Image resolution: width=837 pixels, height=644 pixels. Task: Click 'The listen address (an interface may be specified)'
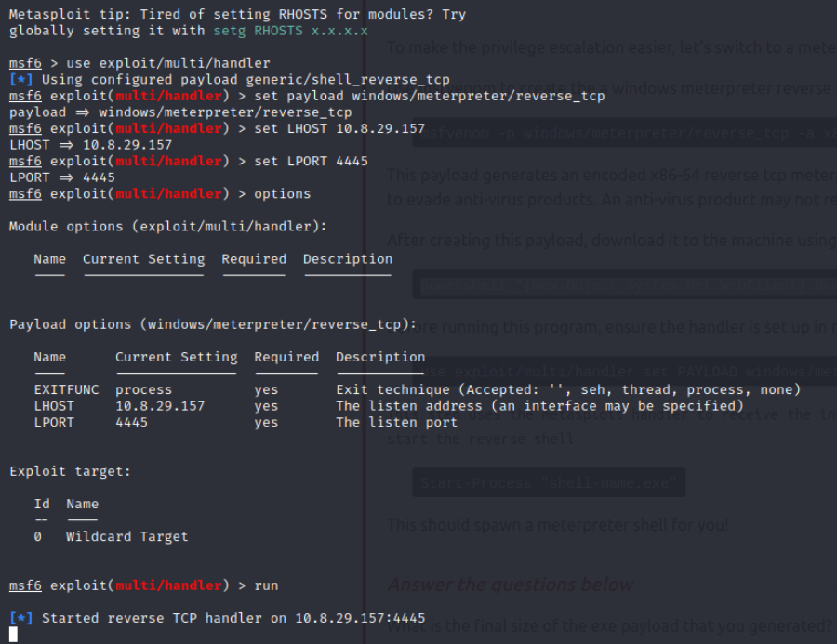pos(539,406)
